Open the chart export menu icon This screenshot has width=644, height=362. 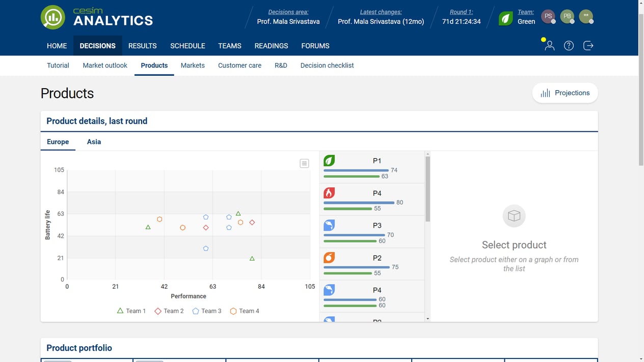(x=304, y=163)
